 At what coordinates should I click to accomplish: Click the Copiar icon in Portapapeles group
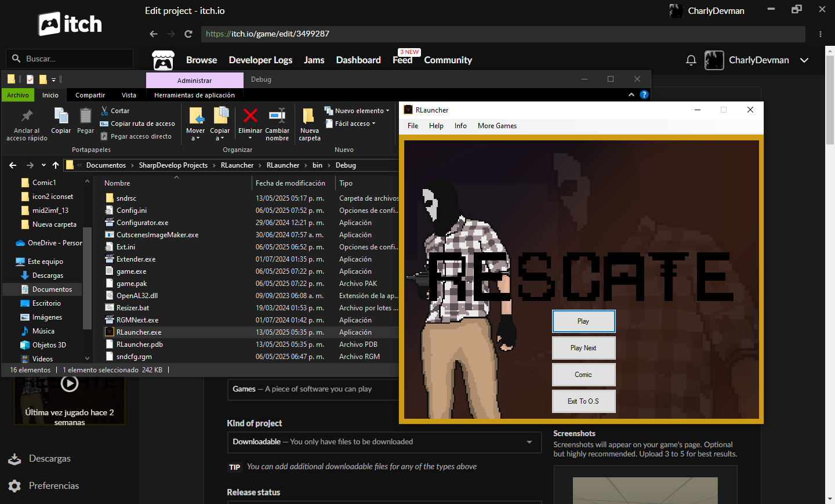61,116
